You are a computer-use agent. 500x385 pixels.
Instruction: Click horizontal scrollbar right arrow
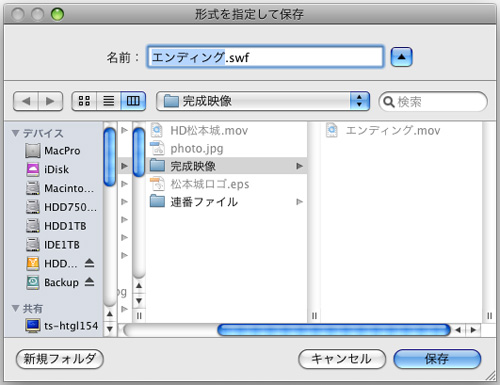click(473, 330)
